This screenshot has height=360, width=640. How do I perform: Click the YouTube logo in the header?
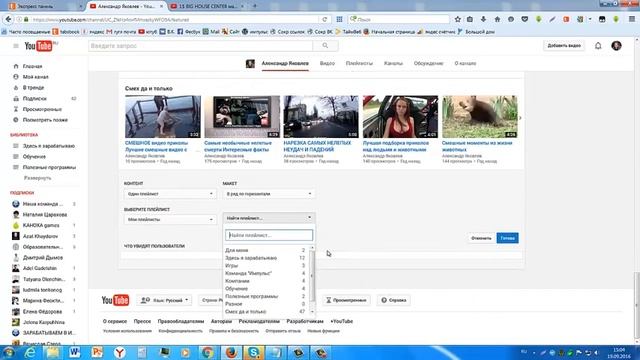(x=40, y=46)
